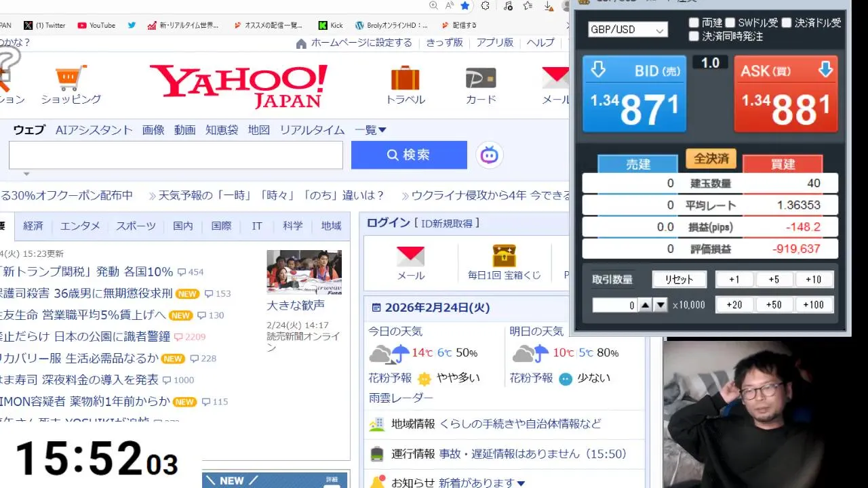This screenshot has height=488, width=868.
Task: Open browser downloads icon
Action: pyautogui.click(x=549, y=6)
